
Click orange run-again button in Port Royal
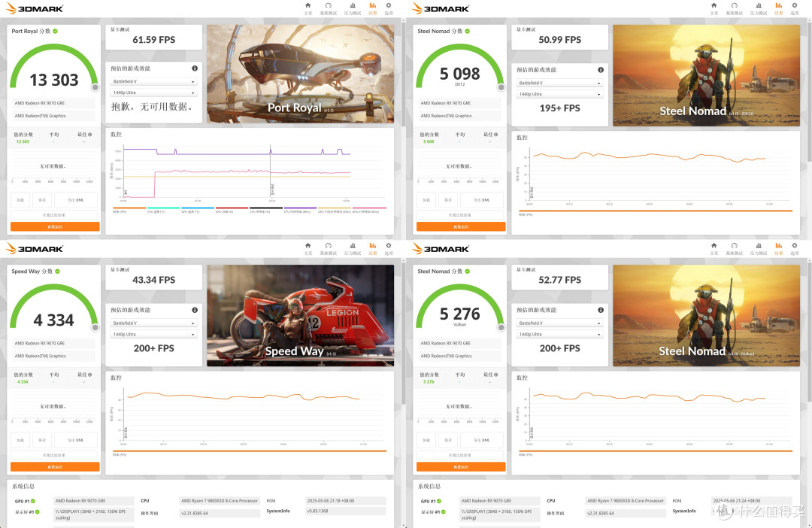(x=55, y=226)
